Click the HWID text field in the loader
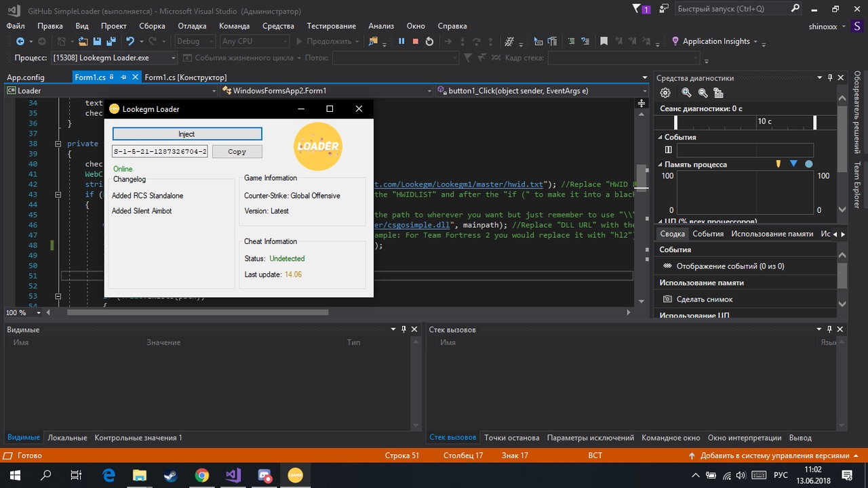Screen dimensions: 868x488 pyautogui.click(x=160, y=152)
